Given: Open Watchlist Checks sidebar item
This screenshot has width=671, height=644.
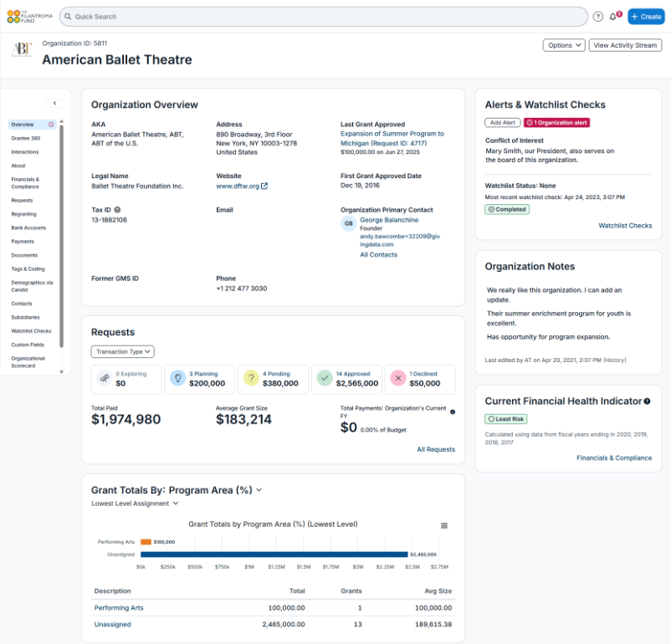Looking at the screenshot, I should (31, 330).
